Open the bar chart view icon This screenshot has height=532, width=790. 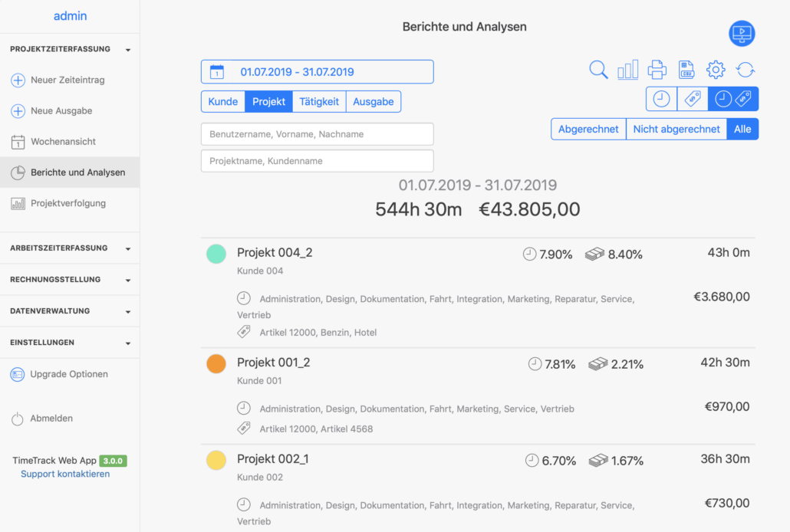627,70
